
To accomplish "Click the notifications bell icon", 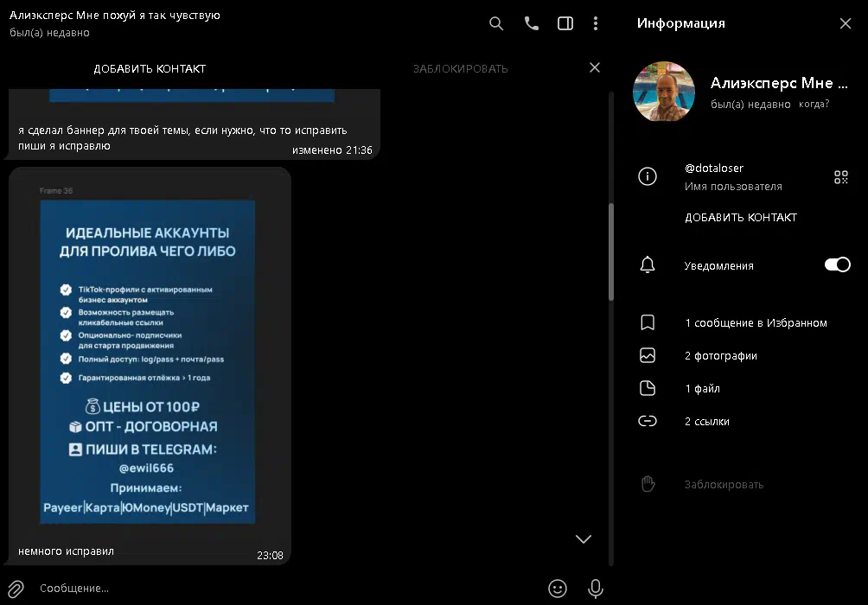I will click(x=648, y=265).
